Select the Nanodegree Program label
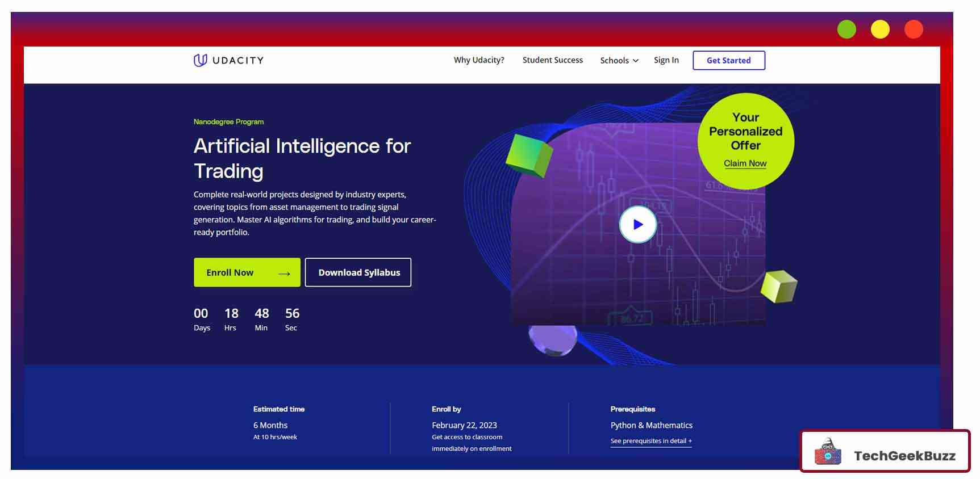980x479 pixels. point(228,122)
